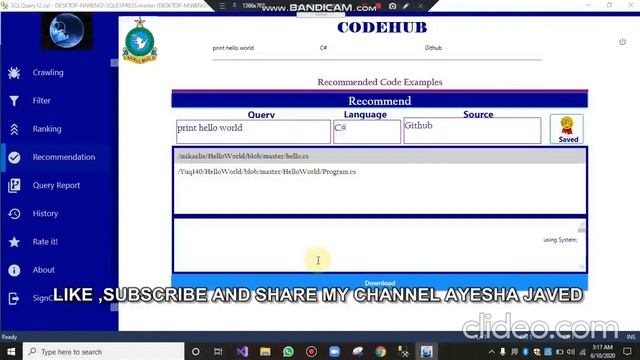Screen dimensions: 640x360
Task: Open File Explorer from the taskbar
Action: (265, 351)
